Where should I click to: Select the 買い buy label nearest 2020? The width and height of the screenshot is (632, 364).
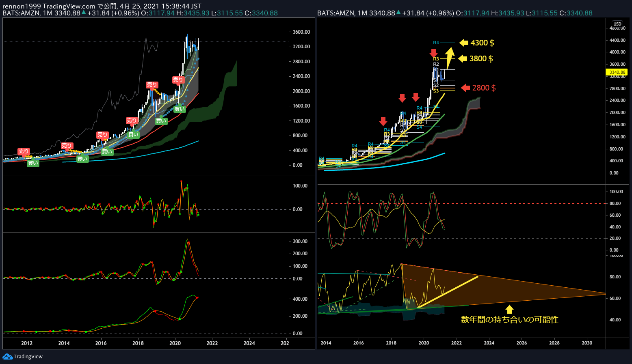coord(180,109)
